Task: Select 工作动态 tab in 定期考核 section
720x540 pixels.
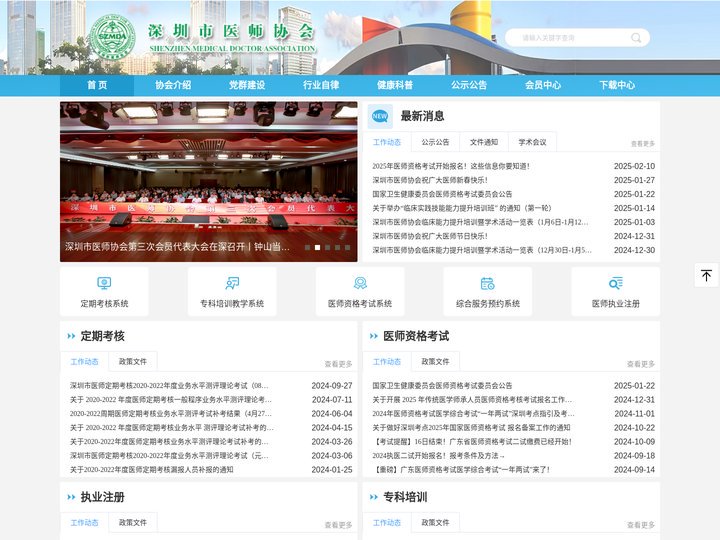Action: (84, 362)
